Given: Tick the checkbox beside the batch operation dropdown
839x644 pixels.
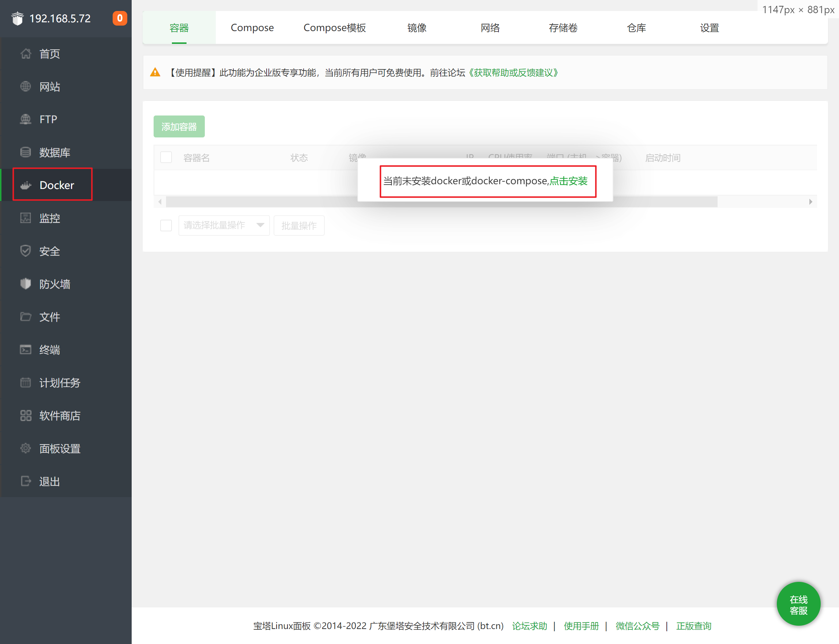Looking at the screenshot, I should click(x=166, y=226).
